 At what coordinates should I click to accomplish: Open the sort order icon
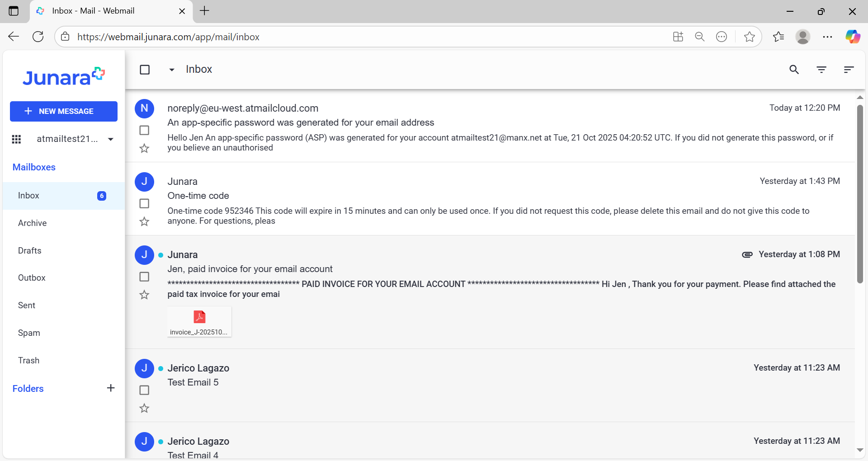[x=849, y=70]
